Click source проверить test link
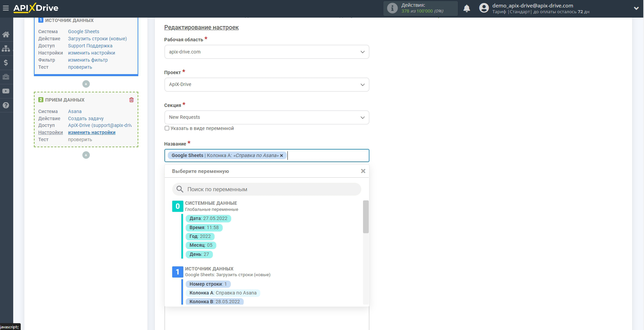 (80, 67)
